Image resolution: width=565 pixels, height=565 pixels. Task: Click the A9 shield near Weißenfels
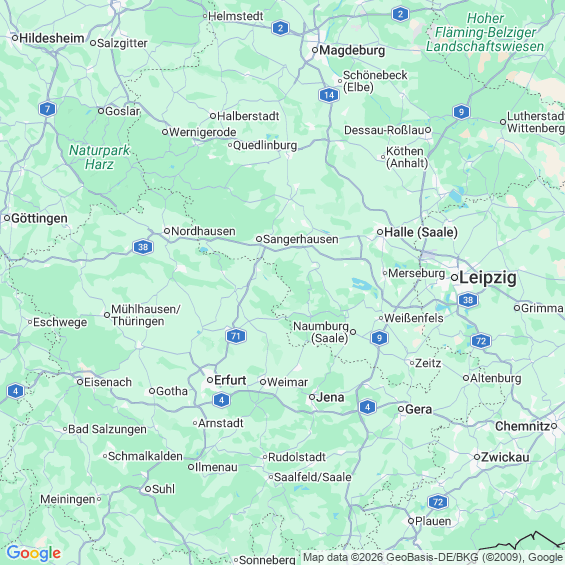379,338
